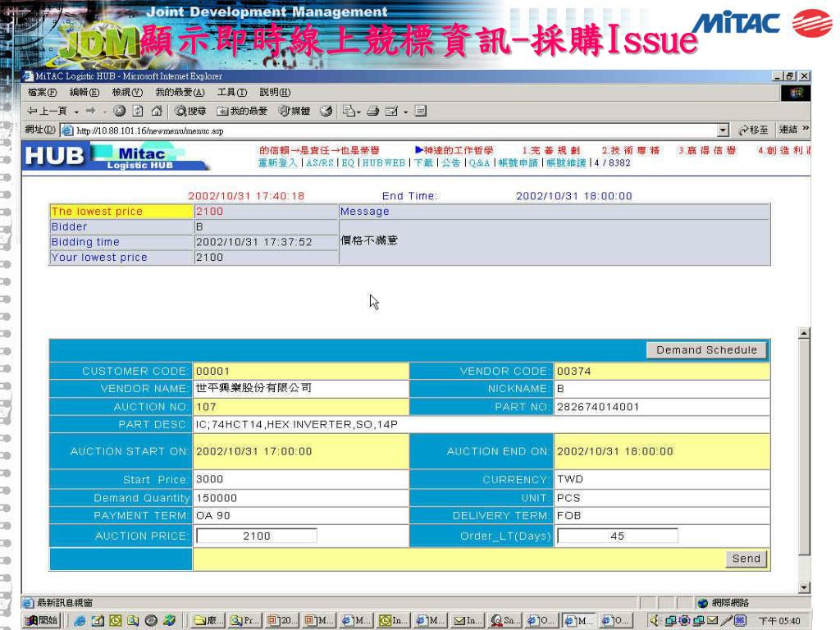Click the Edit page toolbar icon
This screenshot has height=630, width=840.
[391, 111]
